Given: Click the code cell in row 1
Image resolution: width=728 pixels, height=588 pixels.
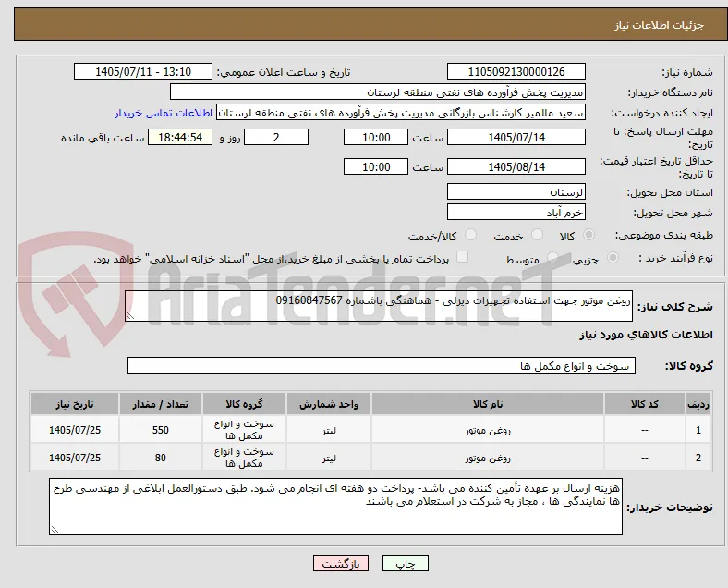Looking at the screenshot, I should (x=645, y=430).
